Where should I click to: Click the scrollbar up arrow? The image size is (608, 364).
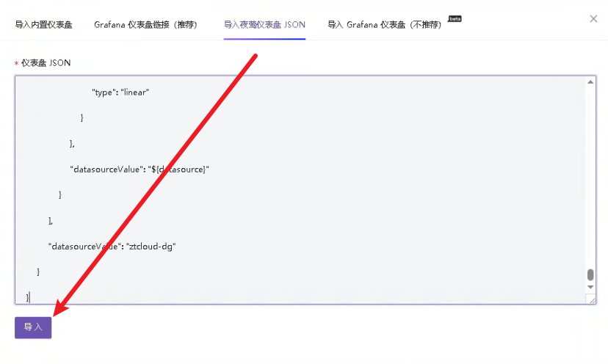(590, 81)
